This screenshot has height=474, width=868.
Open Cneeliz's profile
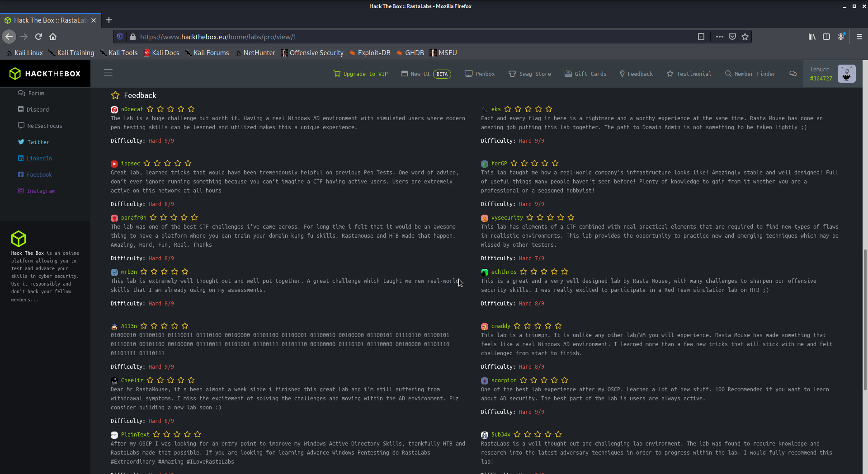coord(132,380)
